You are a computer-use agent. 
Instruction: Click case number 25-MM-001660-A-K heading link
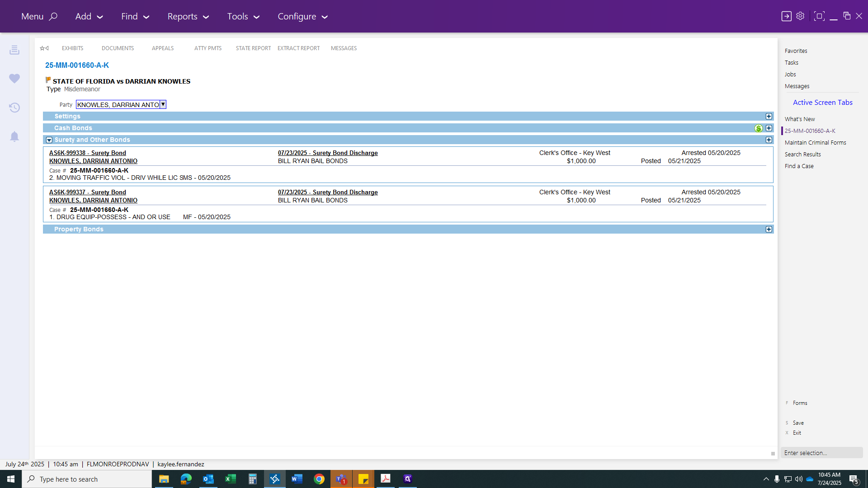point(77,66)
